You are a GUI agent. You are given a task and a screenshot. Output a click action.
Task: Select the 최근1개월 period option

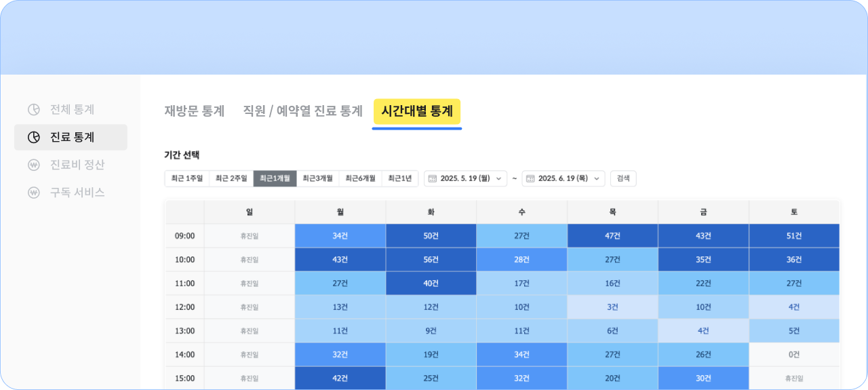tap(275, 178)
